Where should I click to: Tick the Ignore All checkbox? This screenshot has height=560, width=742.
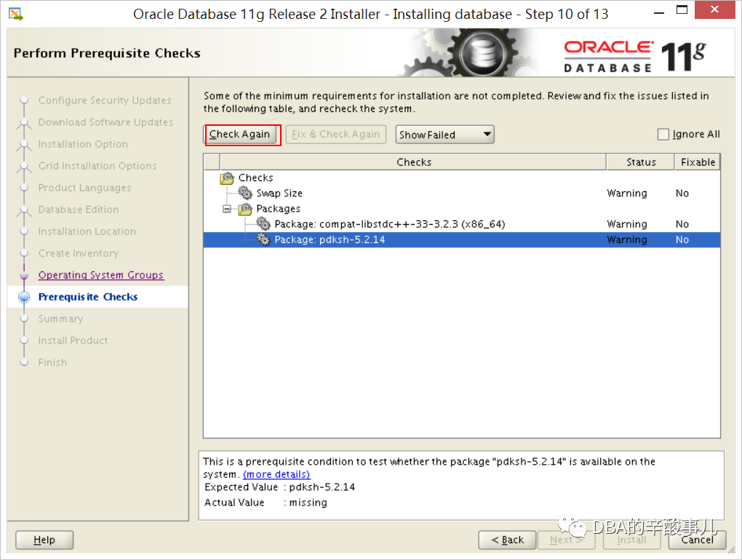[663, 135]
